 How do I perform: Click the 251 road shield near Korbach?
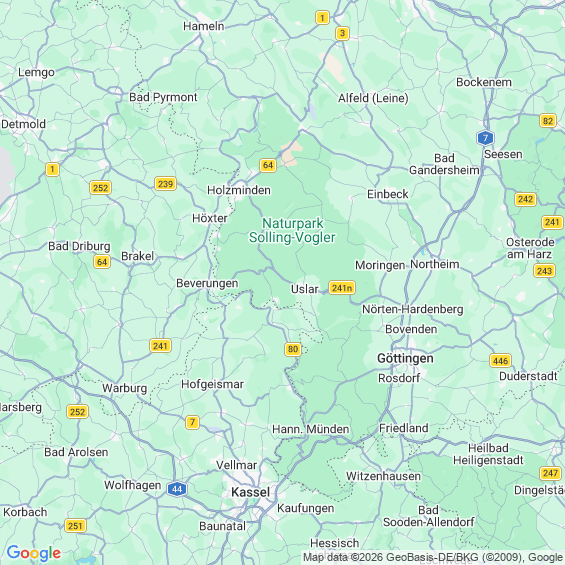pyautogui.click(x=75, y=526)
